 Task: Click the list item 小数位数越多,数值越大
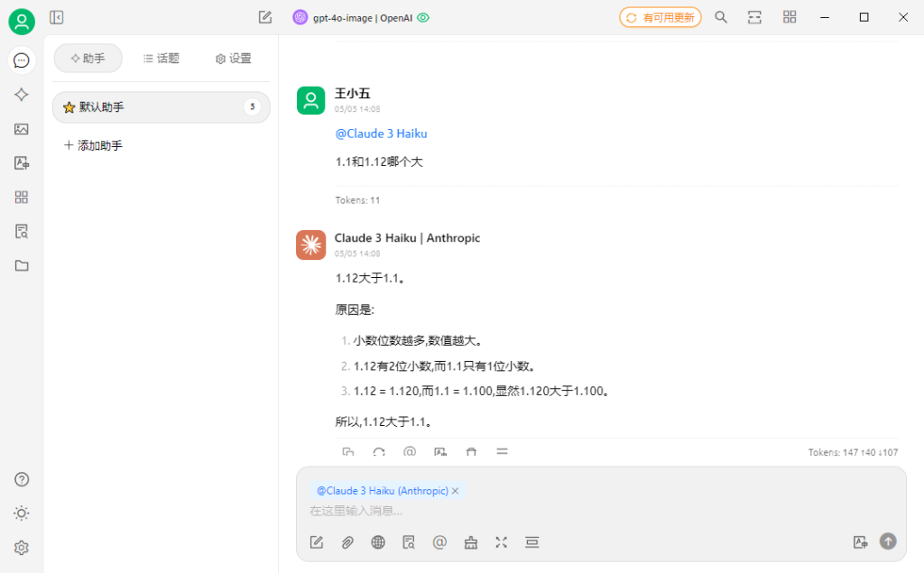(419, 341)
